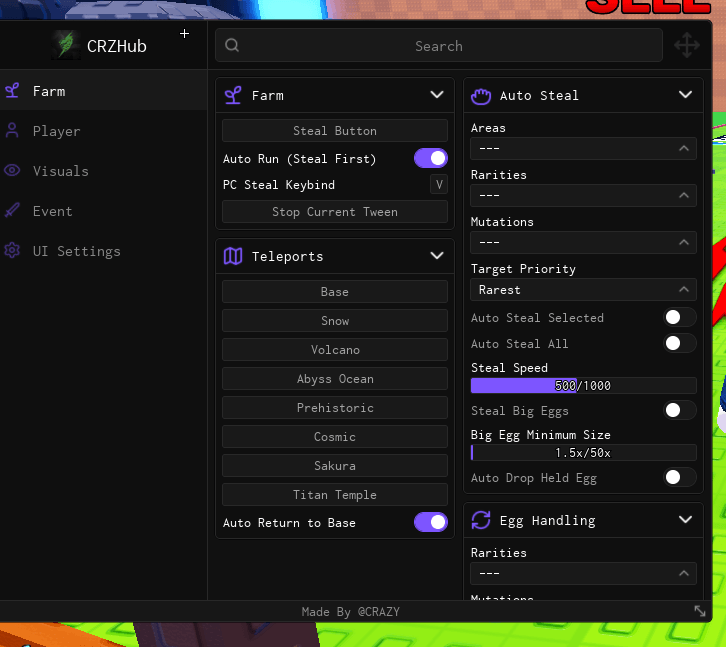
Task: Open Target Priority dropdown showing Rarest
Action: [583, 290]
